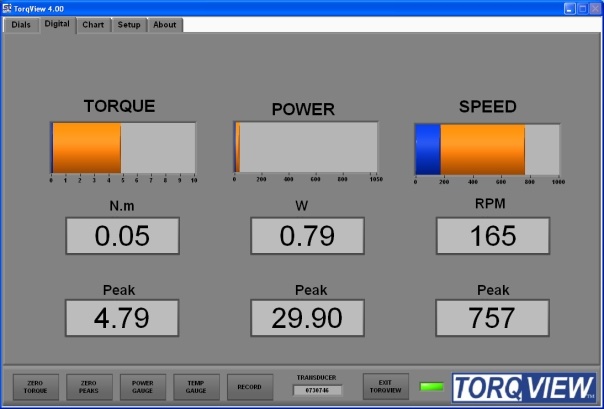The image size is (604, 409).
Task: Open the Temp Gauge view
Action: coord(196,387)
